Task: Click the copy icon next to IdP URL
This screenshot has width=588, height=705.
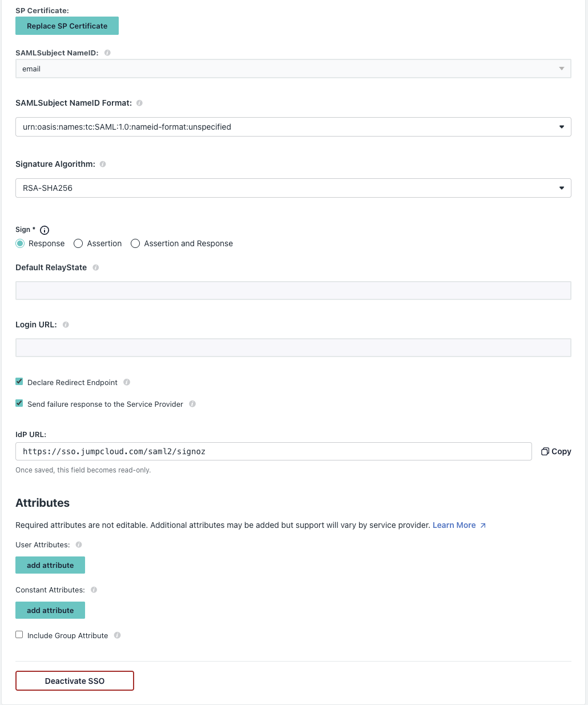Action: pyautogui.click(x=545, y=451)
